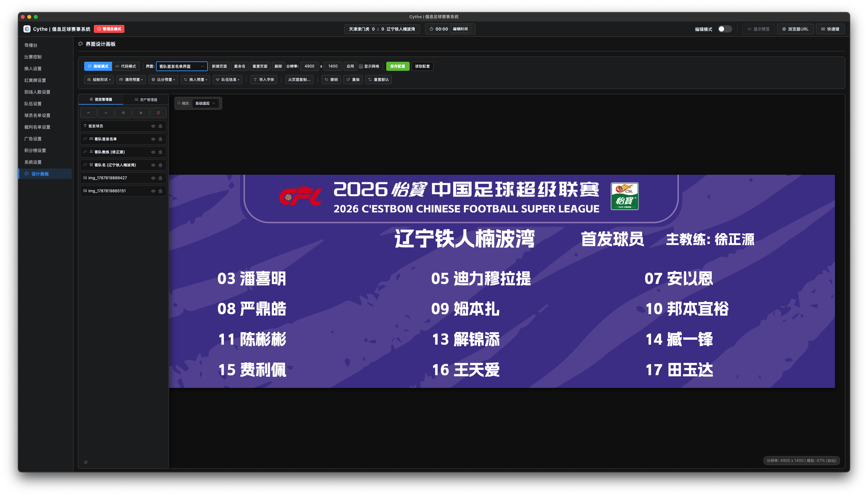Screen dimensions: 868x496
Task: Click the resolution width field 4900
Action: (x=309, y=67)
